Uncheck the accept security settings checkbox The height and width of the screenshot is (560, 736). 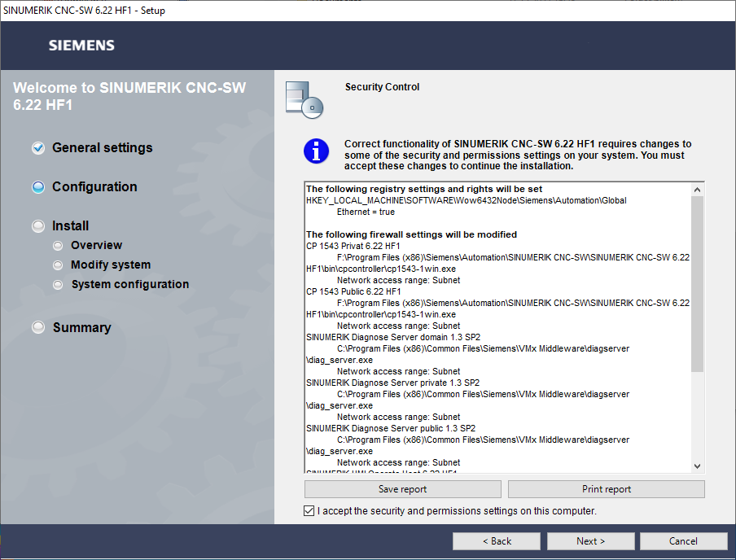pyautogui.click(x=309, y=511)
